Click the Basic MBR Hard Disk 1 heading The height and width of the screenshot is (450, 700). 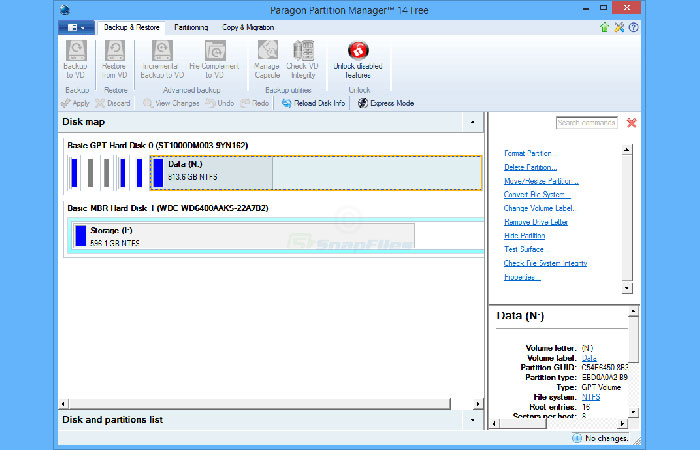[x=167, y=208]
